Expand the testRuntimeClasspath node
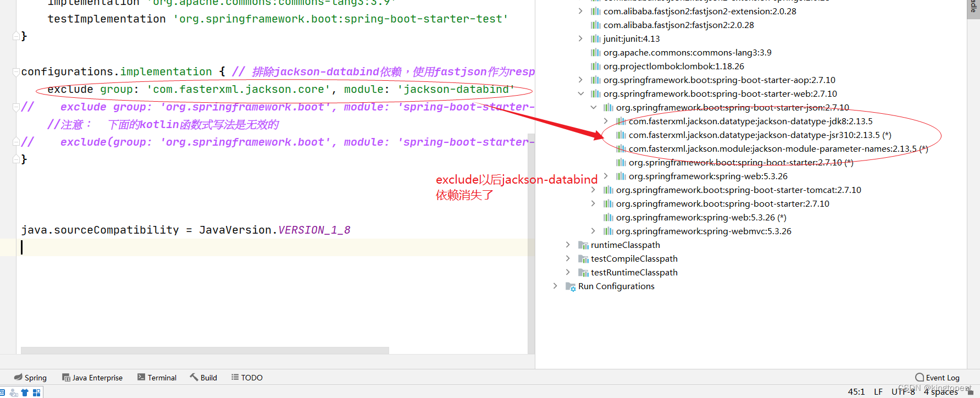This screenshot has width=980, height=398. [x=568, y=272]
